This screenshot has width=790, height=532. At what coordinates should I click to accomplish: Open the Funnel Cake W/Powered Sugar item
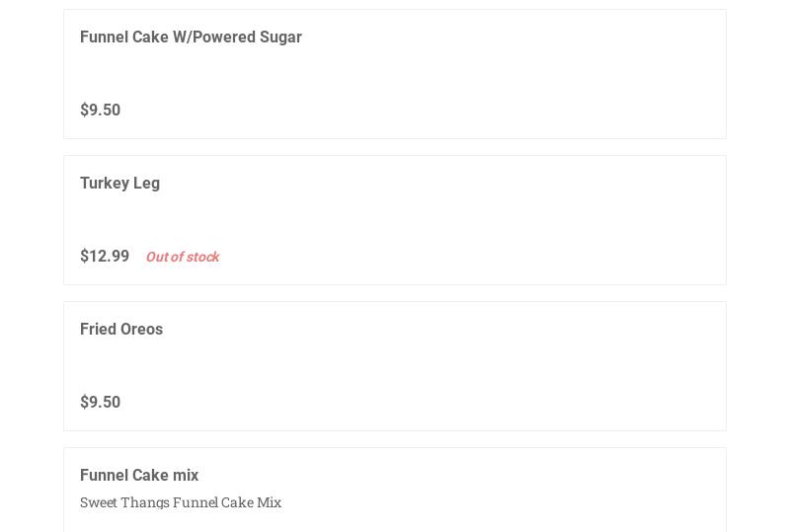[191, 38]
